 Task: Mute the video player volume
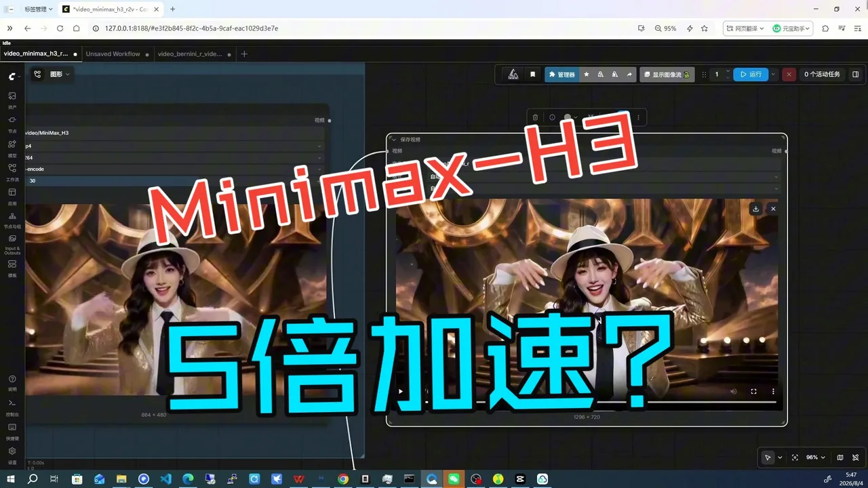click(x=734, y=391)
